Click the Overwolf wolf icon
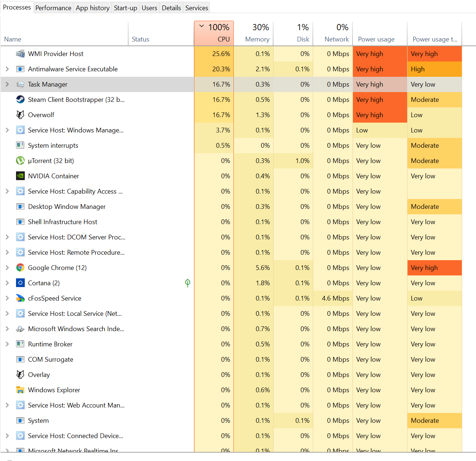The width and height of the screenshot is (476, 461). tap(20, 115)
